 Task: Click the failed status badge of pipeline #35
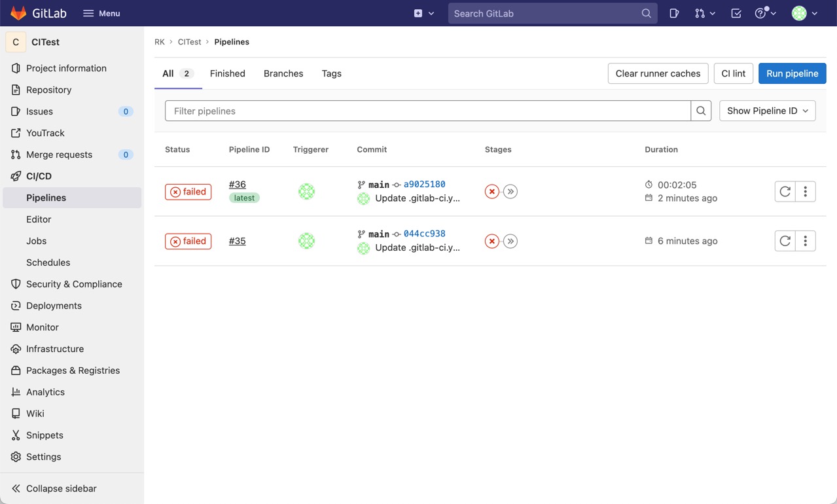click(188, 242)
